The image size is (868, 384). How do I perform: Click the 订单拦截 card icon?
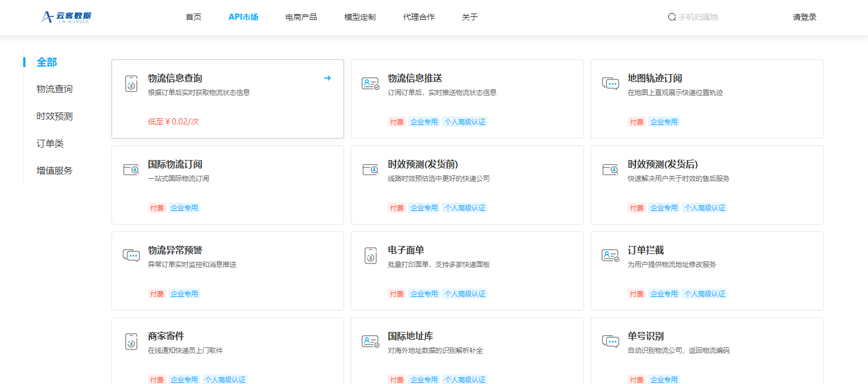[611, 255]
